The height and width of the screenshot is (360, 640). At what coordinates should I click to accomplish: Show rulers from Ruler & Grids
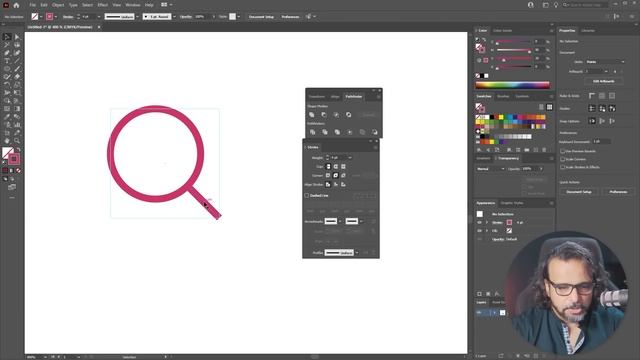[592, 96]
